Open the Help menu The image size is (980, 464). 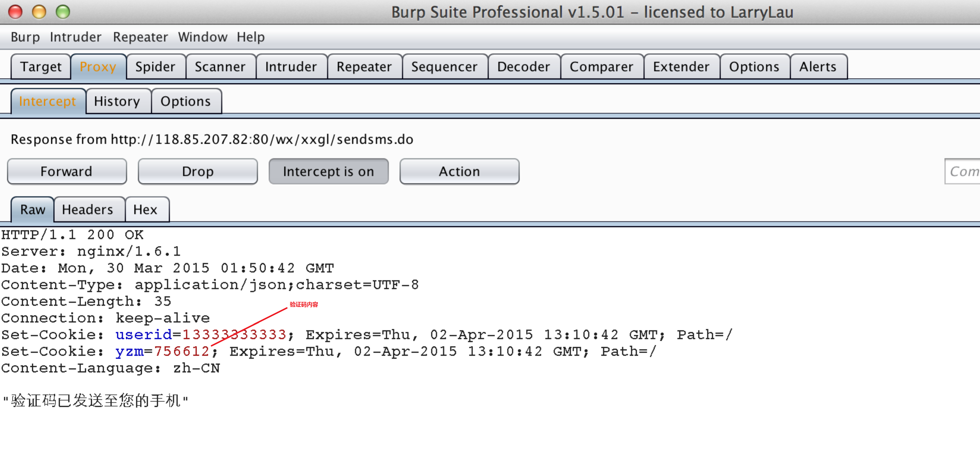[x=251, y=37]
